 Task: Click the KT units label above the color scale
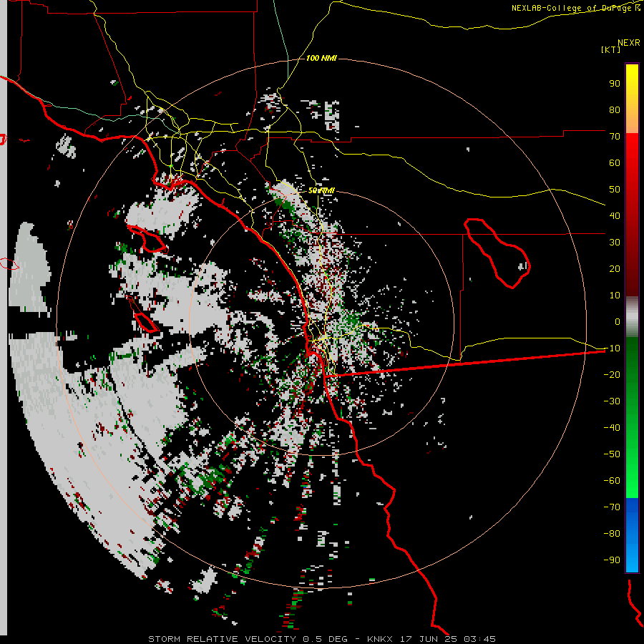[611, 49]
